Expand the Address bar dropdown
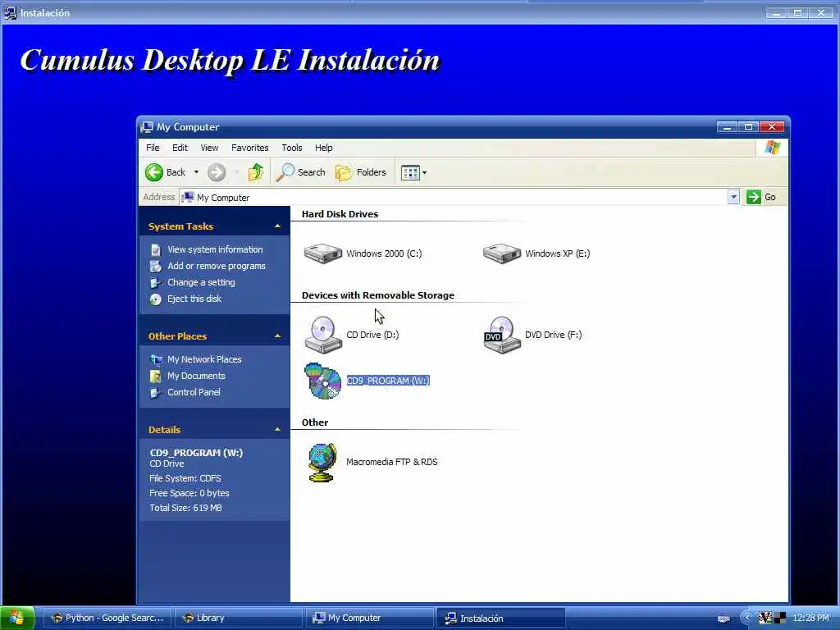 point(733,197)
